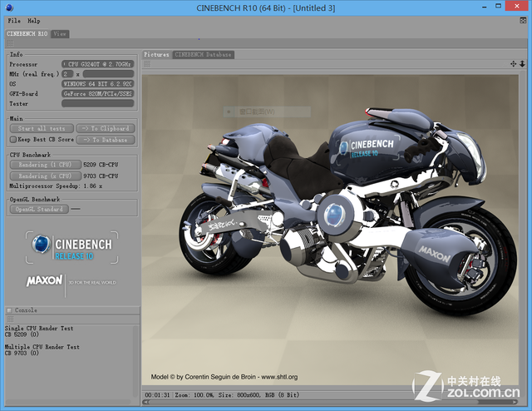Click the OS info field
The width and height of the screenshot is (532, 411).
tap(98, 83)
